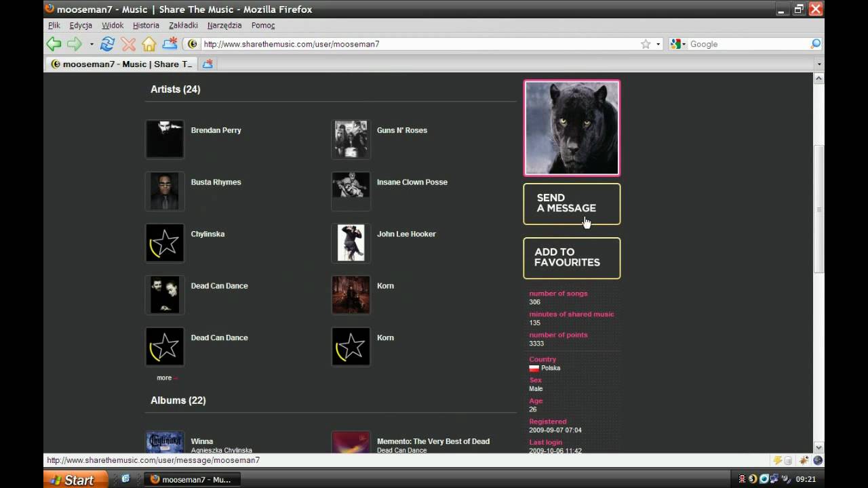Screen dimensions: 868x488
Task: Click the Guns N' Roses thumbnail
Action: click(351, 139)
